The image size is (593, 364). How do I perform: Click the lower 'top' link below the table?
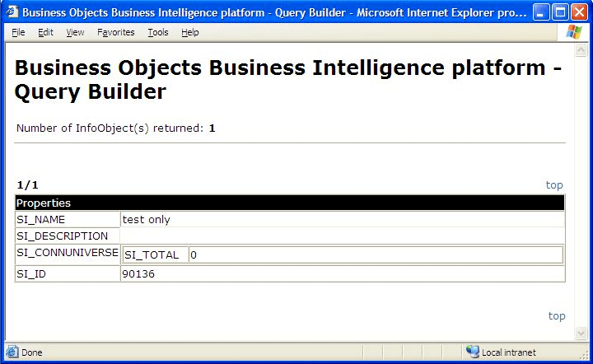pyautogui.click(x=557, y=315)
